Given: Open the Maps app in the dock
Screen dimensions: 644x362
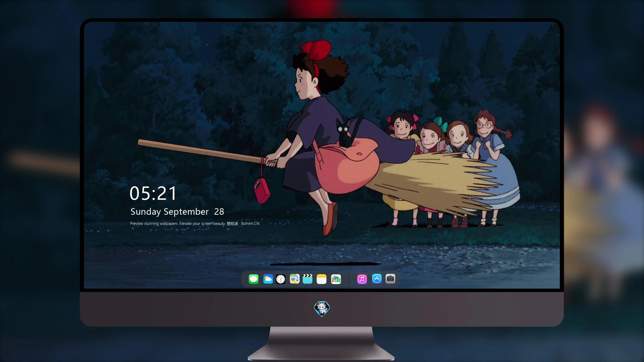Looking at the screenshot, I should click(294, 279).
